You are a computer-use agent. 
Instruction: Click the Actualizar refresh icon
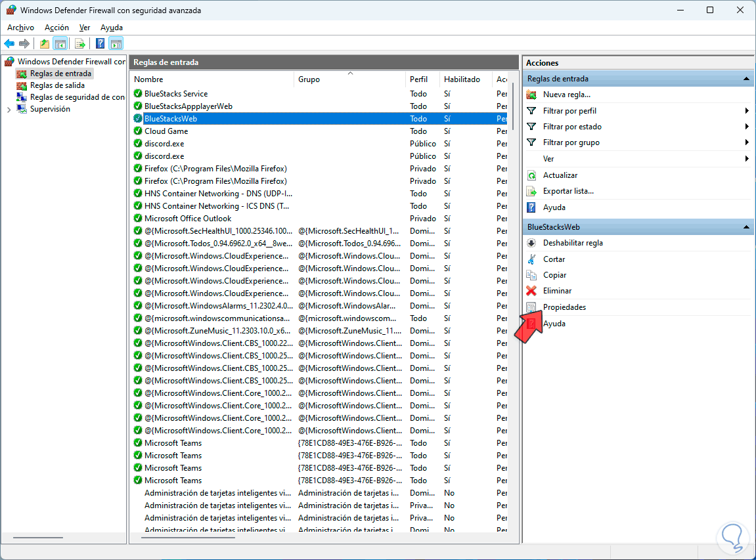click(531, 175)
